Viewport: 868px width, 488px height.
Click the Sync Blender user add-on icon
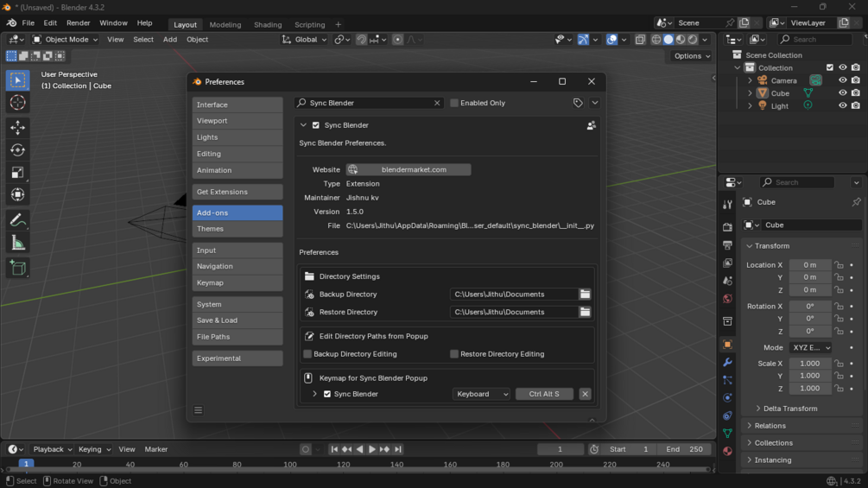[x=592, y=125]
